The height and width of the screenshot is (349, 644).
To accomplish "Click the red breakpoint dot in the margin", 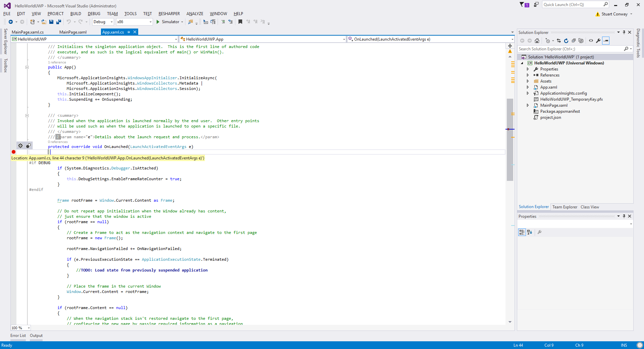I will (x=13, y=152).
